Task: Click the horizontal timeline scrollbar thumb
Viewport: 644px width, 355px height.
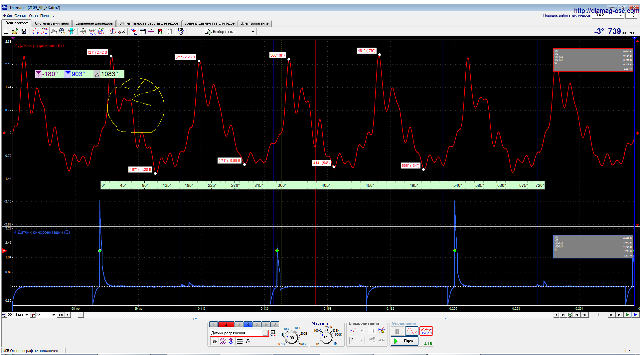Action: point(81,315)
